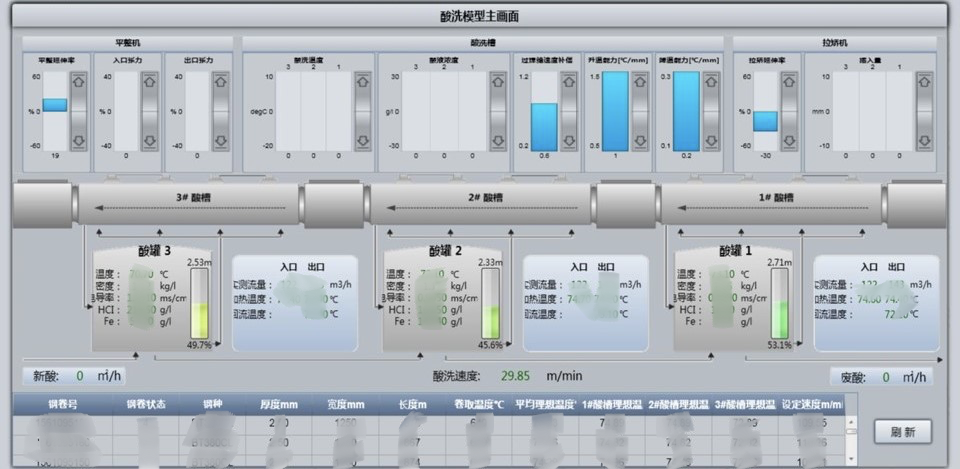This screenshot has height=469, width=960.
Task: Sort table by 钢卷号 column header
Action: [x=63, y=405]
